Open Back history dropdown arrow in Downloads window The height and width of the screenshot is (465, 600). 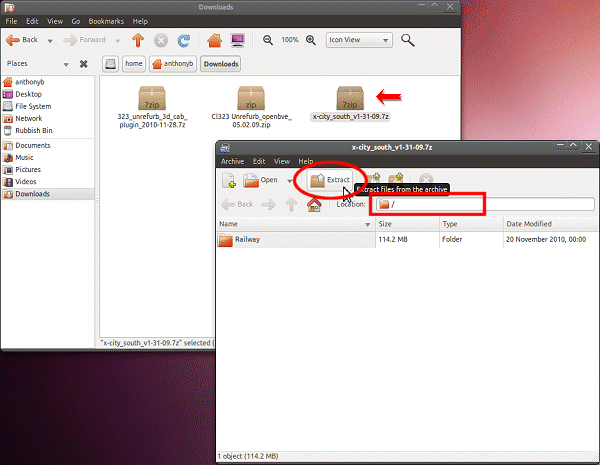click(x=50, y=41)
